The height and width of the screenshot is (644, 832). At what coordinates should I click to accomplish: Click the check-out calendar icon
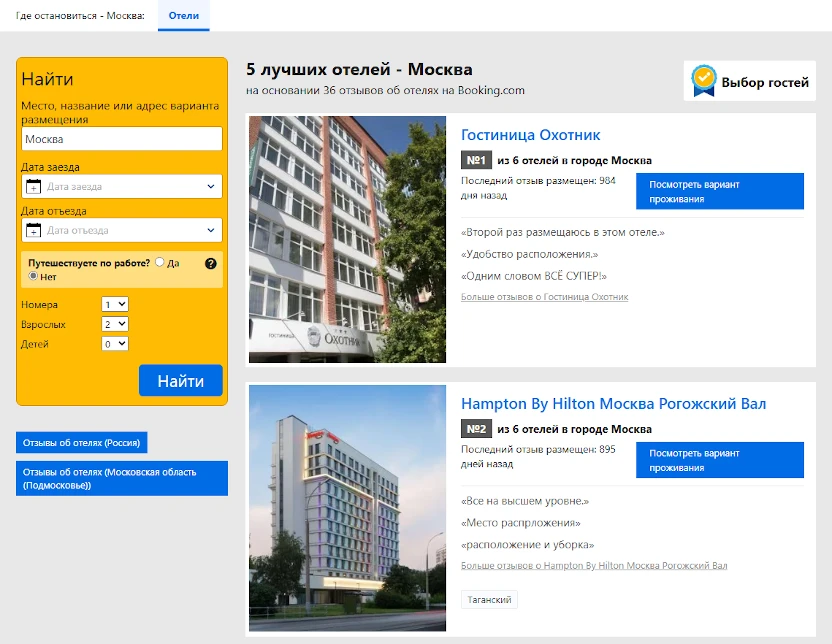coord(33,230)
